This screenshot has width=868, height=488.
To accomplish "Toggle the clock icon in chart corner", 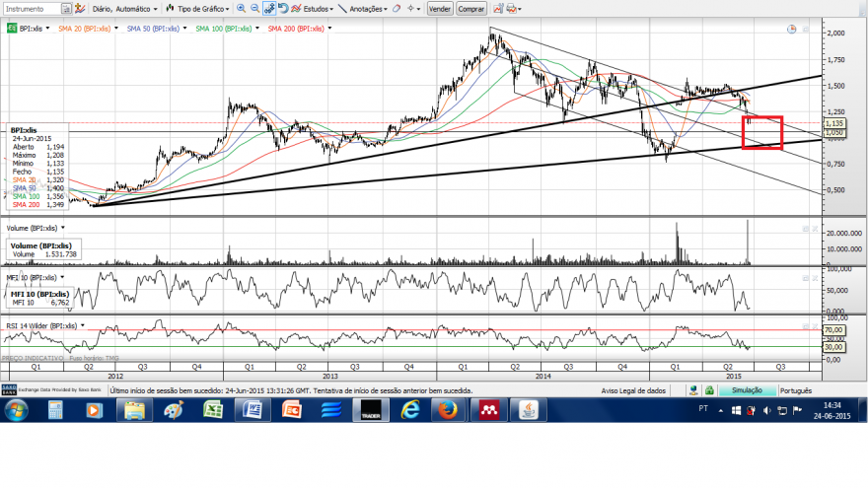I will pos(792,30).
